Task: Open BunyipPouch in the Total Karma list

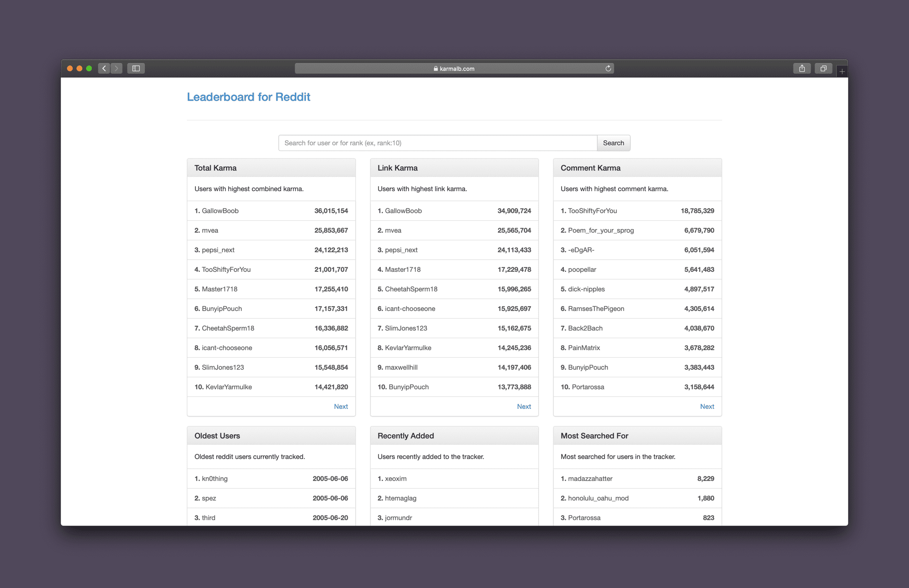Action: point(222,309)
